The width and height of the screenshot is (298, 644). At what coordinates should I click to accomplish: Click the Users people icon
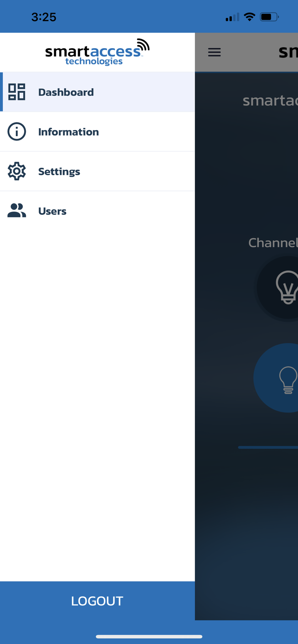tap(17, 211)
